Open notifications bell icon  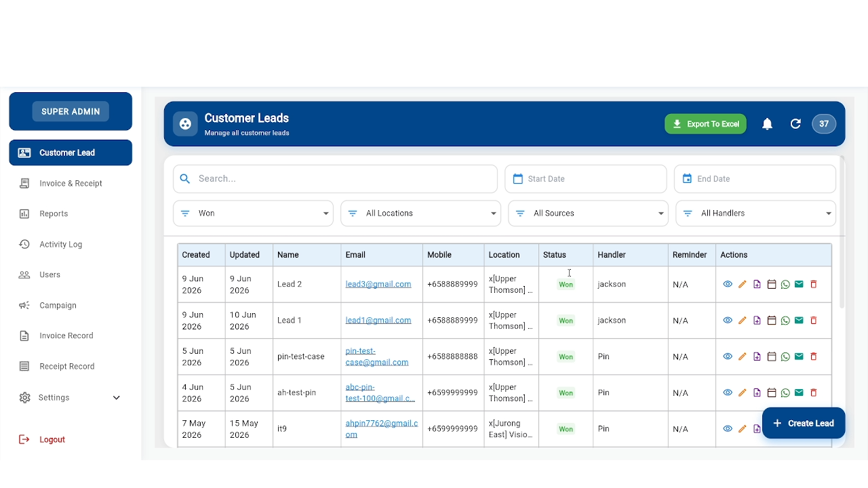pos(767,124)
